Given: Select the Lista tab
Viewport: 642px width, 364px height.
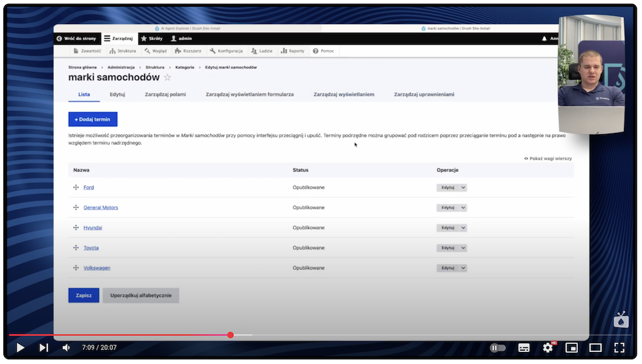Looking at the screenshot, I should coord(84,94).
